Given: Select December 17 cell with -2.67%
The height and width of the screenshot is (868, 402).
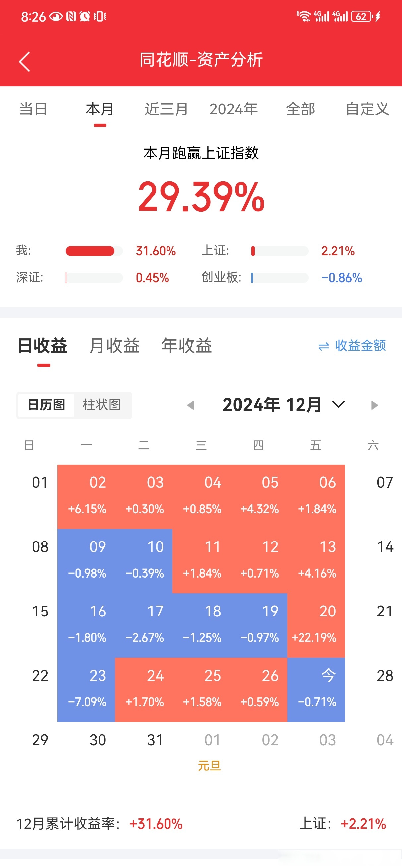Looking at the screenshot, I should (144, 625).
